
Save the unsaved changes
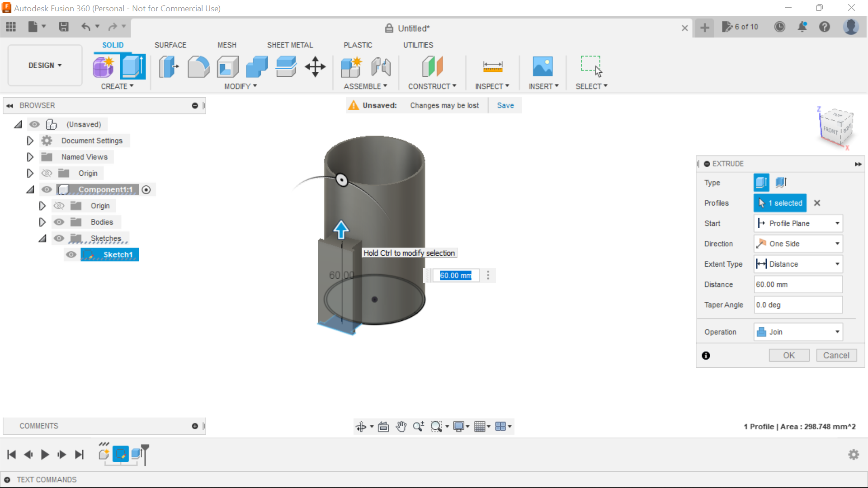click(x=505, y=105)
